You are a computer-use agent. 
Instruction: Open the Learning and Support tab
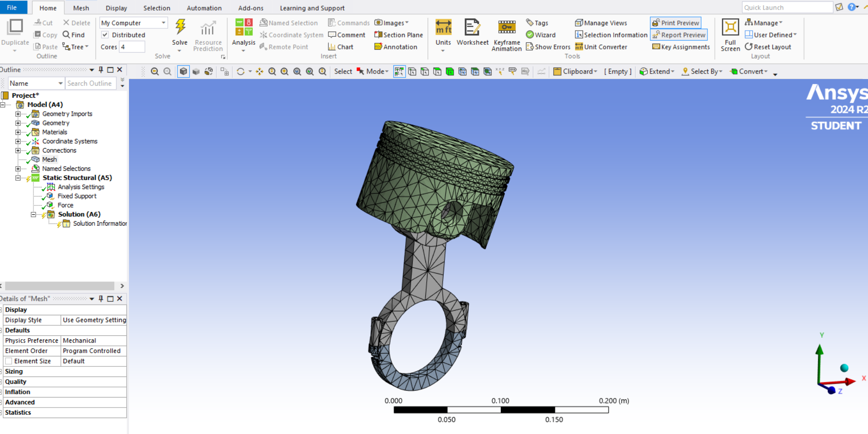pos(312,8)
